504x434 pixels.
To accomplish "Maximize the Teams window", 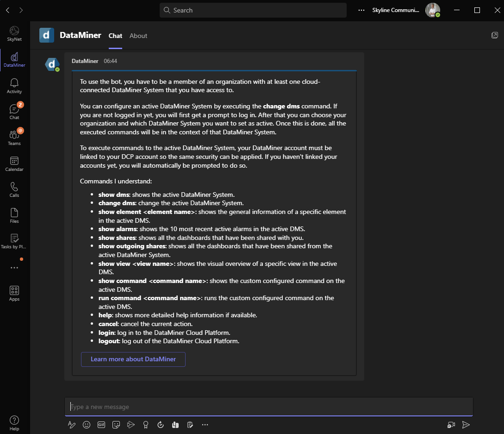I will [477, 10].
